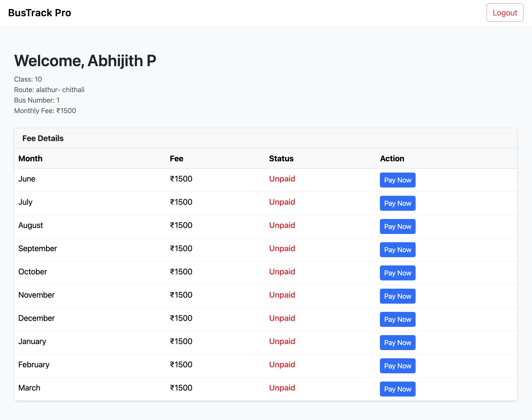This screenshot has width=532, height=420.
Task: Click the Action column header
Action: (x=392, y=159)
